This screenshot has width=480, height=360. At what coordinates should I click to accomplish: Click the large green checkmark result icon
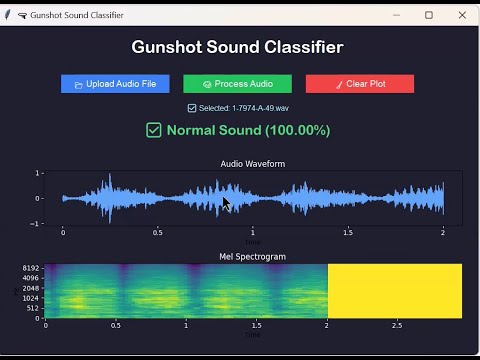pyautogui.click(x=154, y=130)
